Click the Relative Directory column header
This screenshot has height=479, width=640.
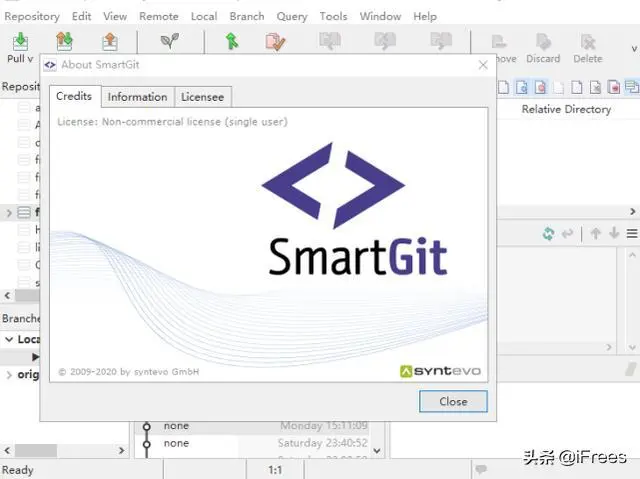566,109
